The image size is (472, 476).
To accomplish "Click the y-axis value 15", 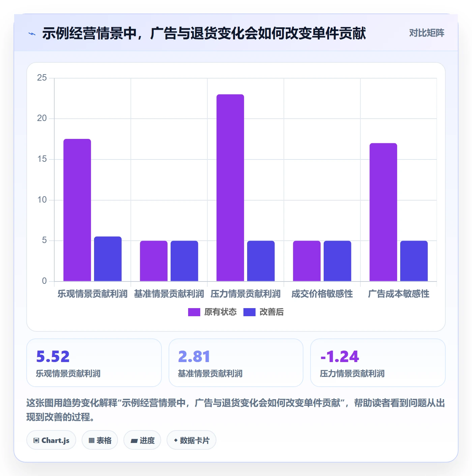I will point(42,159).
